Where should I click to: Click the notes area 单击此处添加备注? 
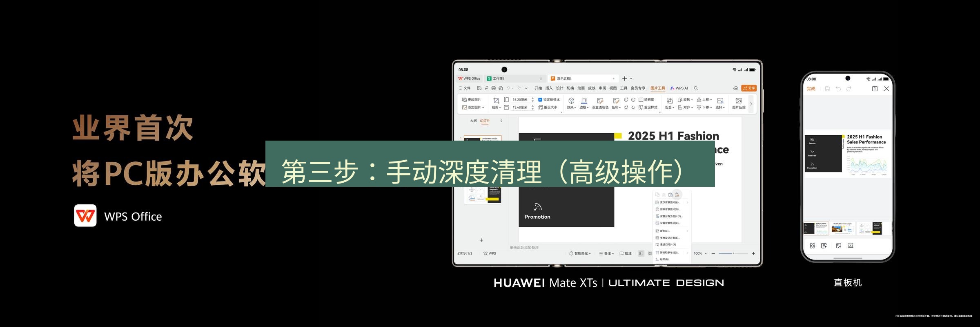coord(524,248)
